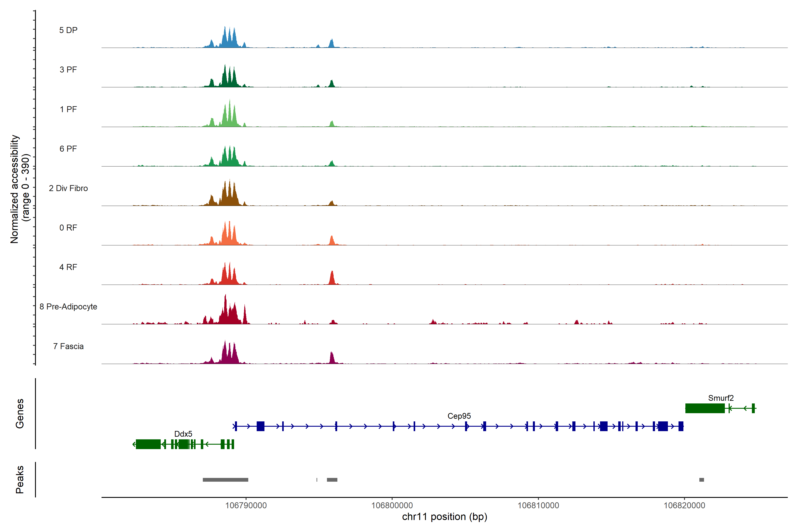Screen dimensions: 798x532
Task: Click the 5 DP track label
Action: pos(68,30)
